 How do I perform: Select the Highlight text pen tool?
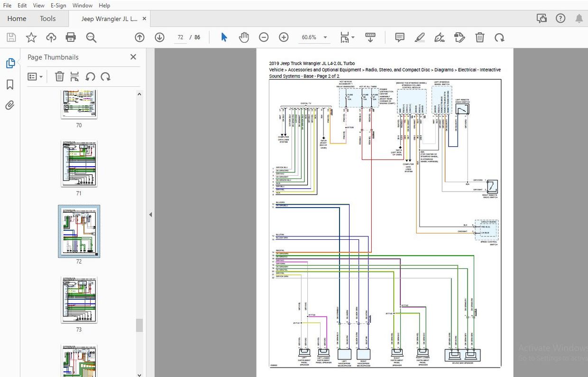coord(419,38)
